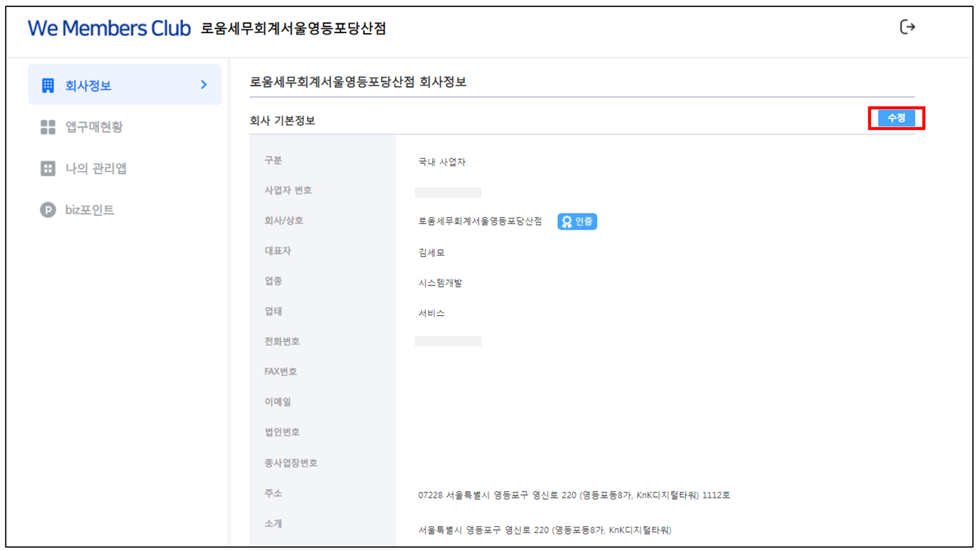Click the ribbon icon in 인증 badge
980x551 pixels.
point(567,222)
